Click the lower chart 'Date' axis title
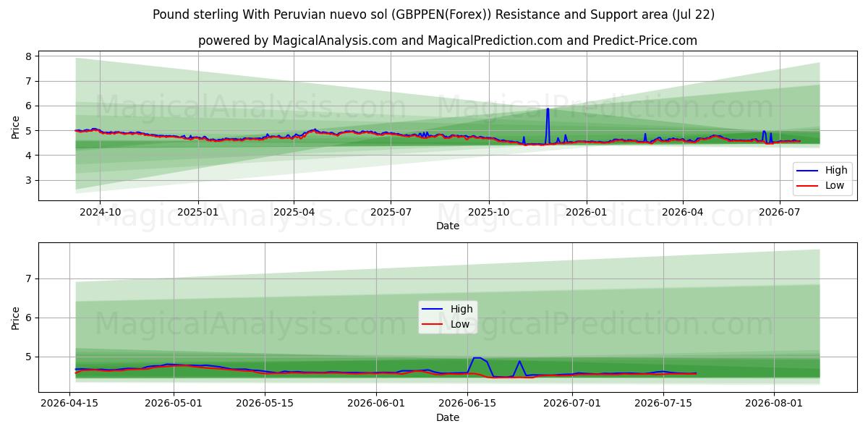The height and width of the screenshot is (434, 868). pos(448,417)
